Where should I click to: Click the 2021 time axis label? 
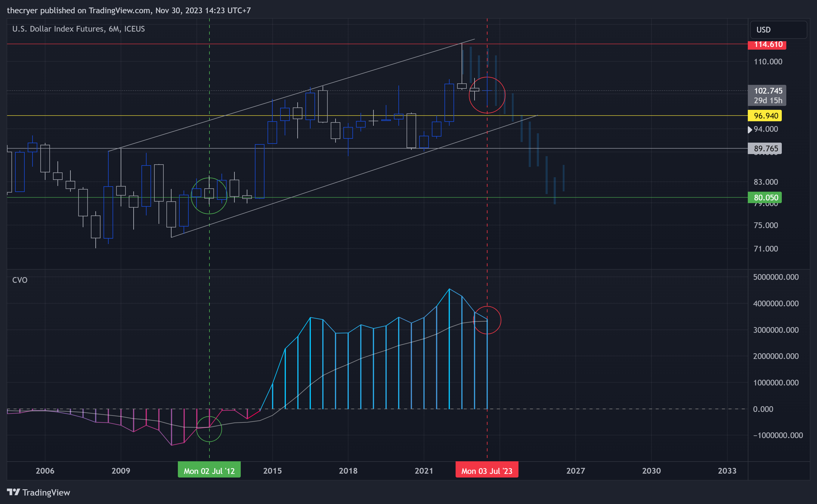pyautogui.click(x=424, y=471)
